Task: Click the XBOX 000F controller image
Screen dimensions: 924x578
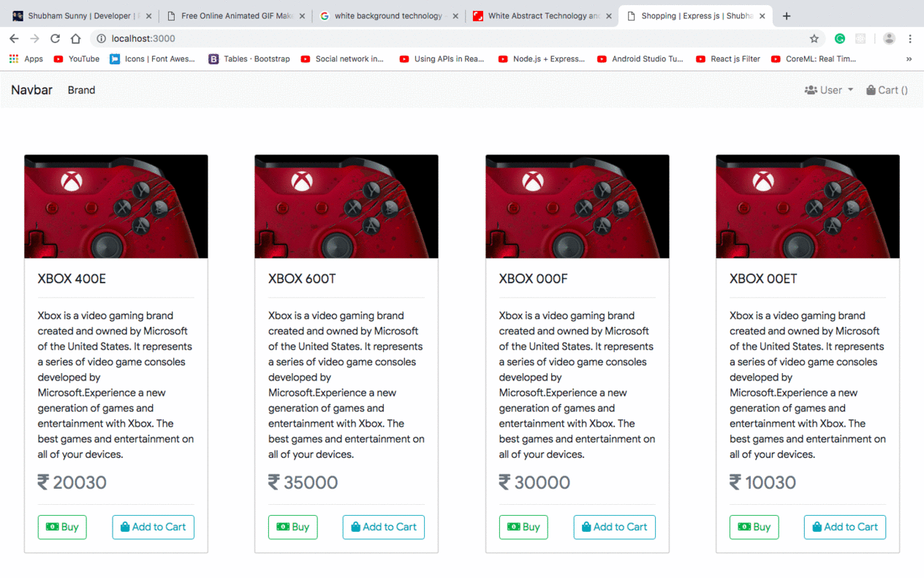Action: pos(577,206)
